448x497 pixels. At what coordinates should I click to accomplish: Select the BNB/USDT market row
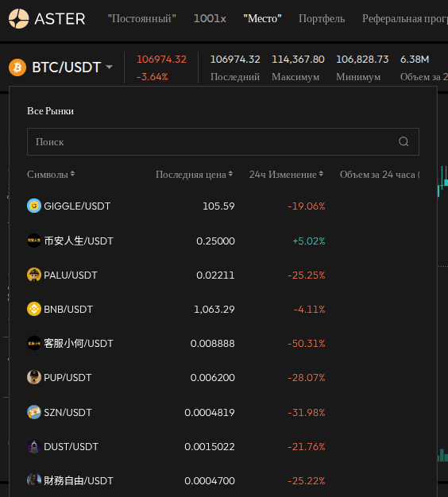click(x=223, y=310)
